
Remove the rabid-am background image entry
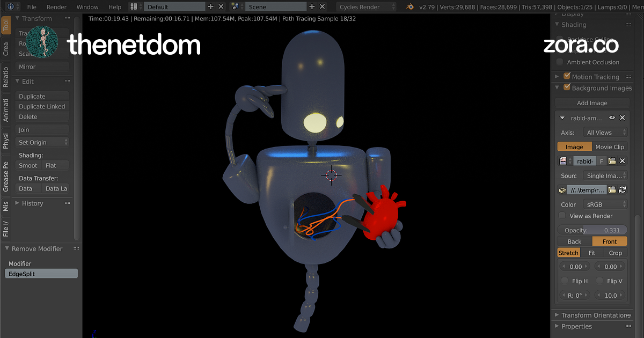click(x=623, y=117)
